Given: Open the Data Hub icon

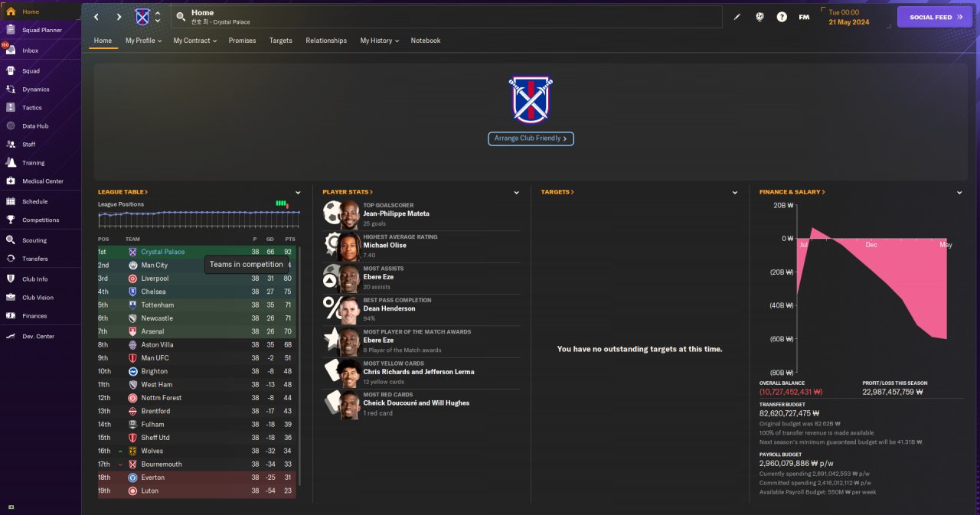Looking at the screenshot, I should [11, 125].
